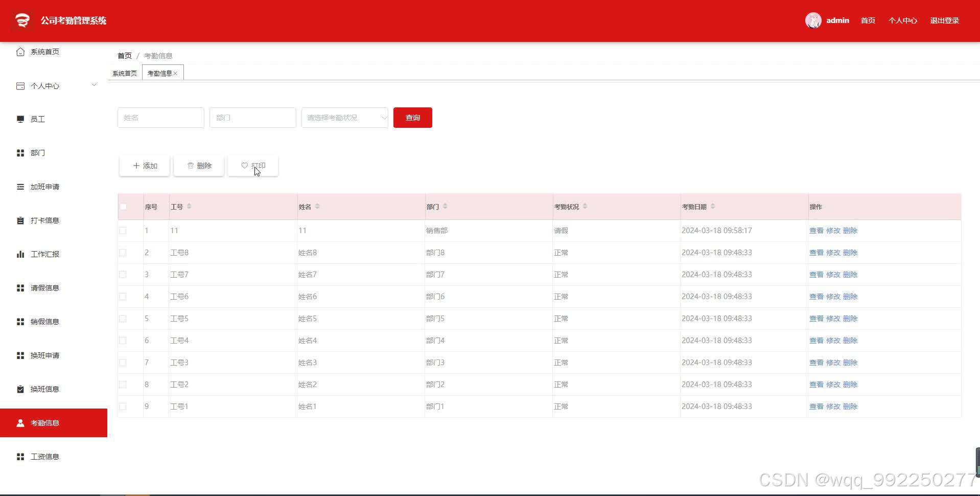Image resolution: width=980 pixels, height=496 pixels.
Task: Click 退出登录 in the top bar
Action: click(x=944, y=20)
